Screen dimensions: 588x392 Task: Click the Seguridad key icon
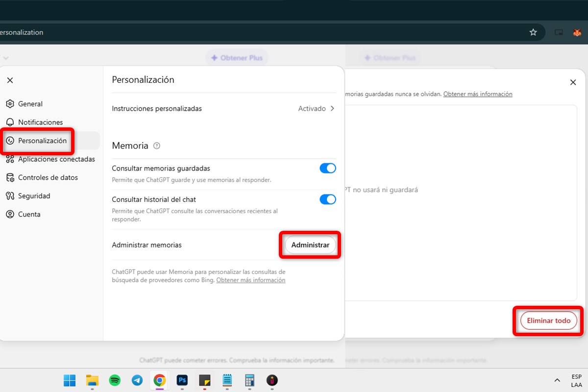coord(10,196)
